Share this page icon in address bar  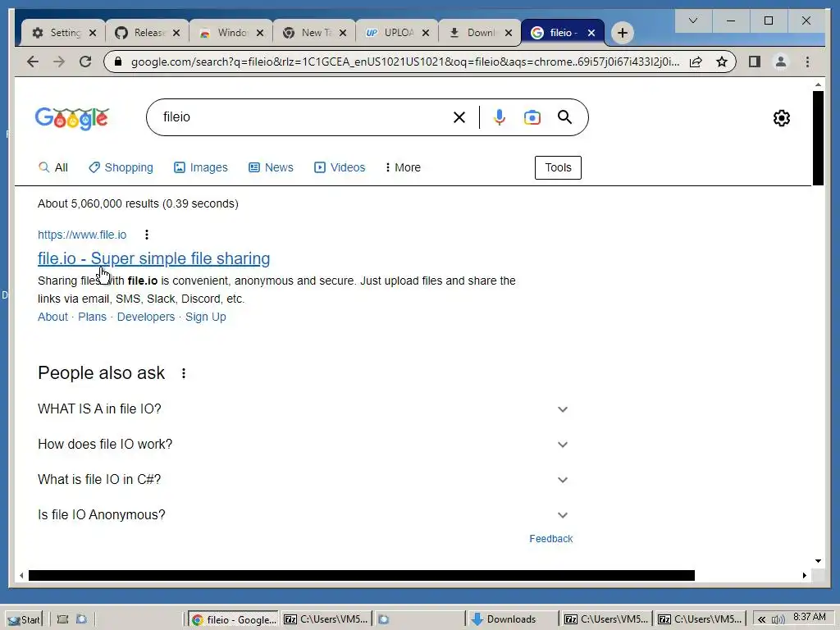pos(696,62)
